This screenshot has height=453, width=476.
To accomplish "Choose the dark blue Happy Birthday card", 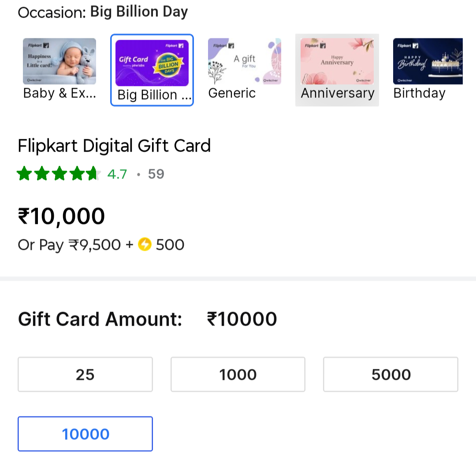I will click(428, 61).
